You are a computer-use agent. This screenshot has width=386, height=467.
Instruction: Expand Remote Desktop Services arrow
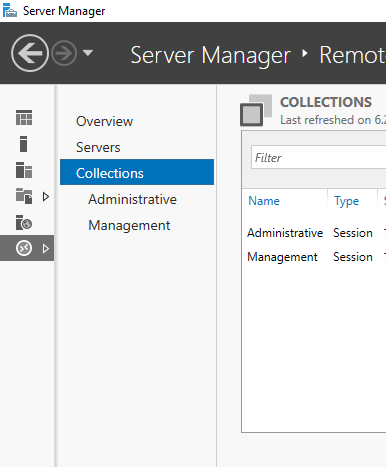point(46,249)
